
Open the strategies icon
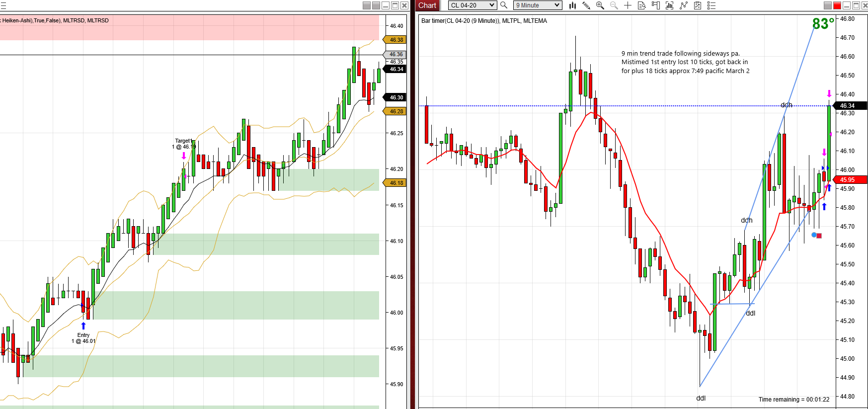click(684, 5)
